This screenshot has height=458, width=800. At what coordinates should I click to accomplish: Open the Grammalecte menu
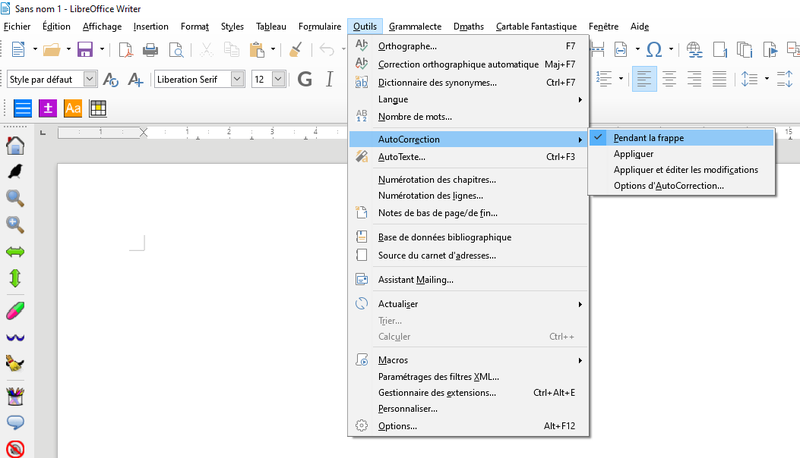click(414, 26)
